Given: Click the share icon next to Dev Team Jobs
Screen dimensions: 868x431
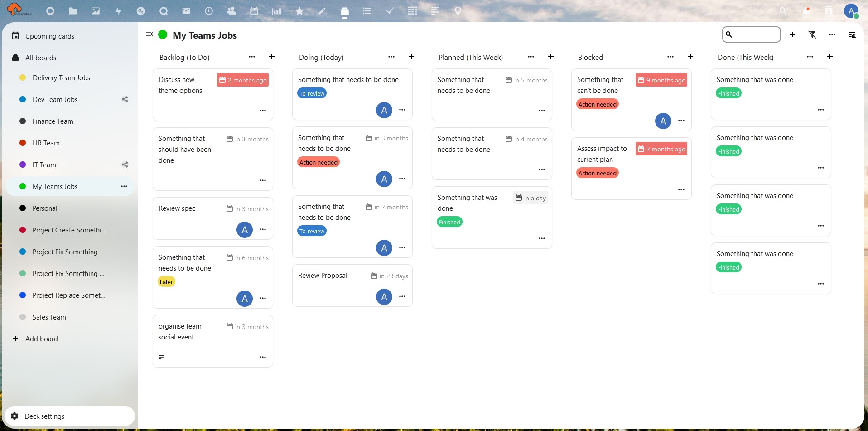Looking at the screenshot, I should point(125,99).
